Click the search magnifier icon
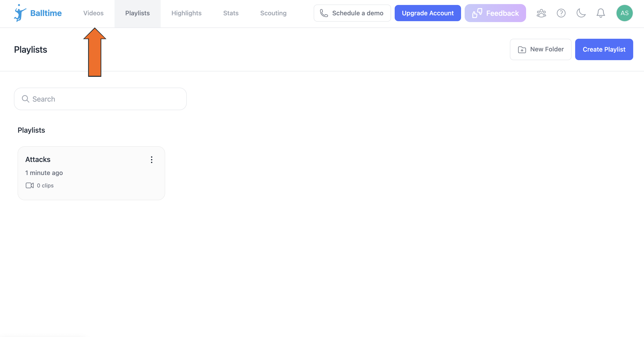The image size is (644, 337). [25, 99]
